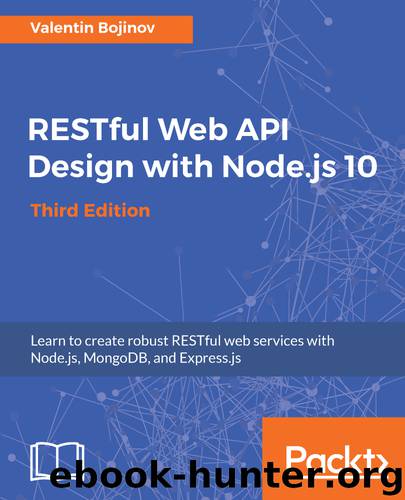The width and height of the screenshot is (405, 500).
Task: Click subtitle "Learn to create robust RESTful web services with"
Action: click(x=183, y=341)
